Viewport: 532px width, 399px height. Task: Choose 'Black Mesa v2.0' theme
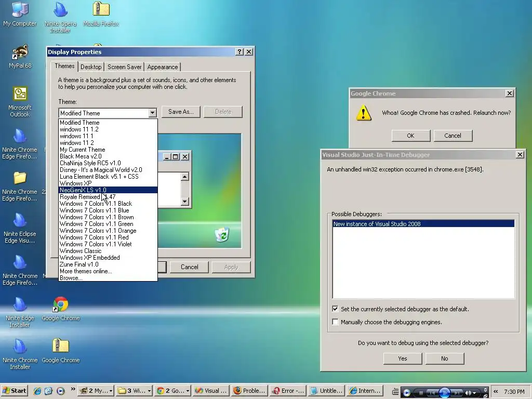tap(108, 156)
